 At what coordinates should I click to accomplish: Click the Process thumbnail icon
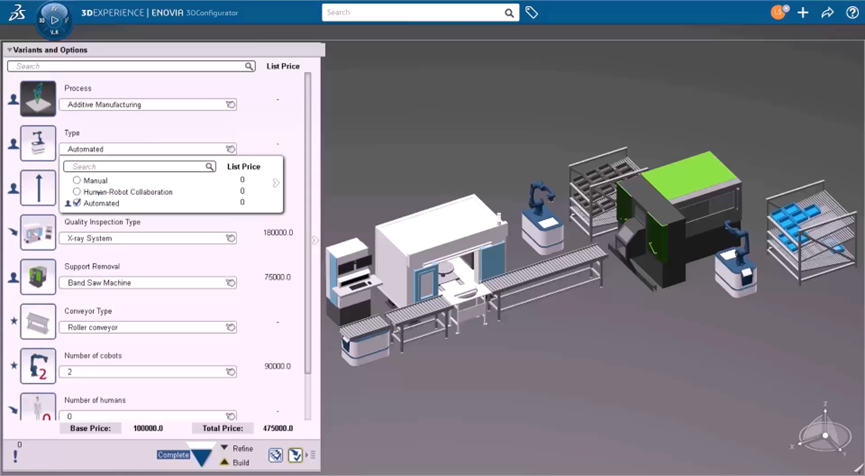coord(38,99)
